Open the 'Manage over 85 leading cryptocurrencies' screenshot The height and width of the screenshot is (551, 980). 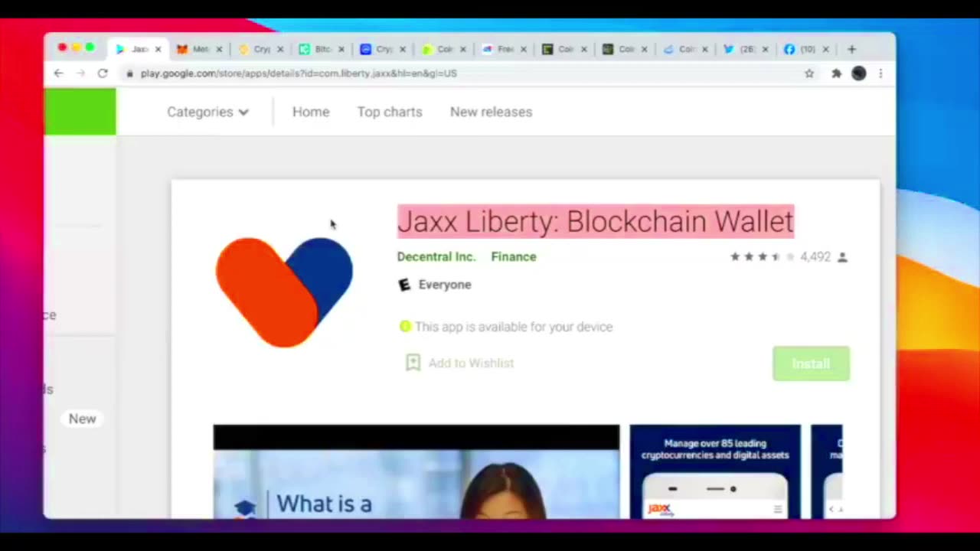tap(715, 471)
